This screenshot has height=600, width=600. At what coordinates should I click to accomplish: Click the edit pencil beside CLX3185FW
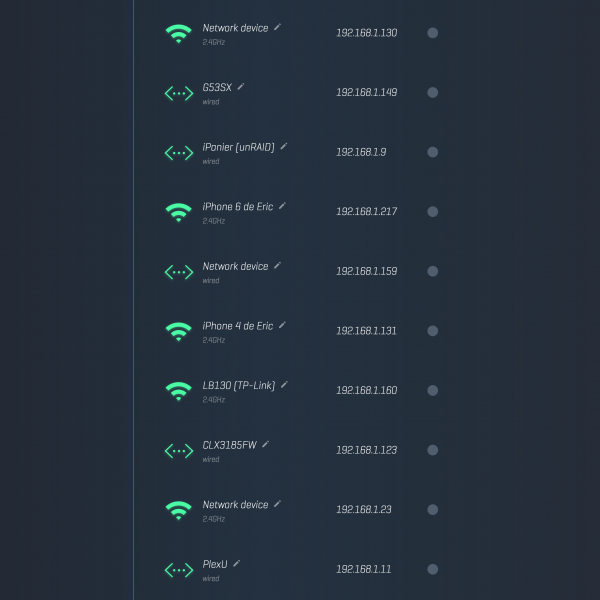(266, 444)
